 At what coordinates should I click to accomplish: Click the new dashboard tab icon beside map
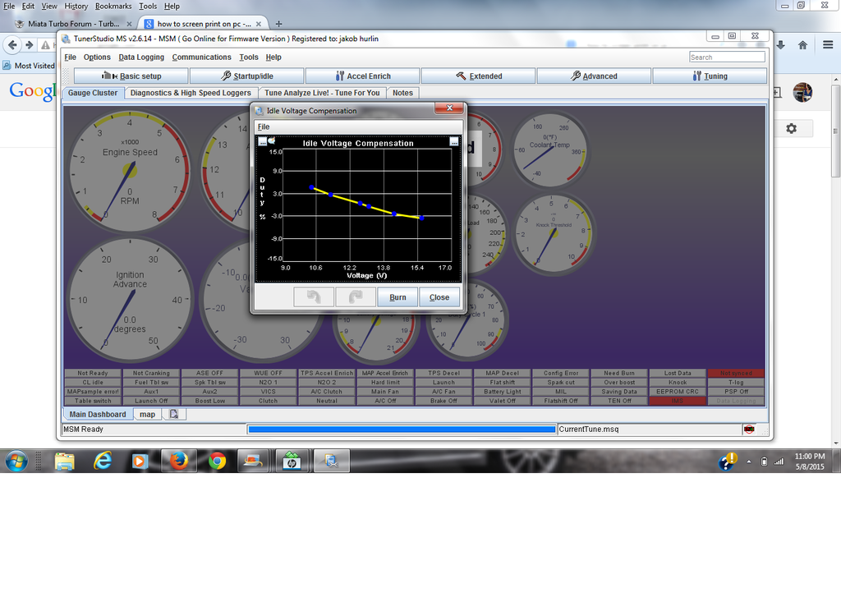coord(174,415)
